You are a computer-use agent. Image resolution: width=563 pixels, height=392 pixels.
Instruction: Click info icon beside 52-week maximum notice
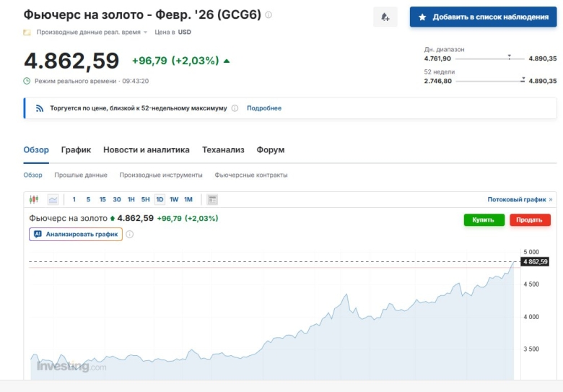(x=235, y=108)
